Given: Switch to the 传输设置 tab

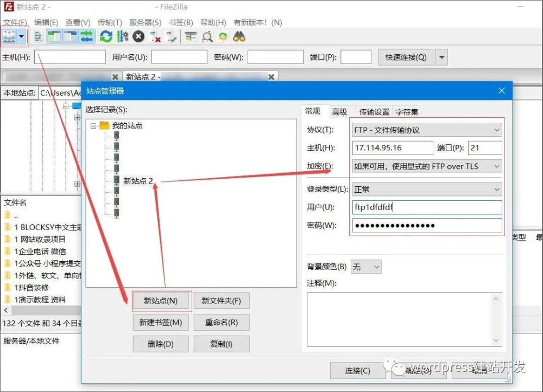Looking at the screenshot, I should point(374,111).
